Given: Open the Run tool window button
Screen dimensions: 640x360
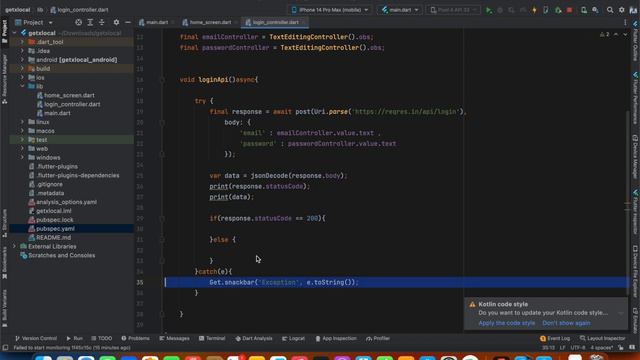Looking at the screenshot, I should tap(74, 338).
